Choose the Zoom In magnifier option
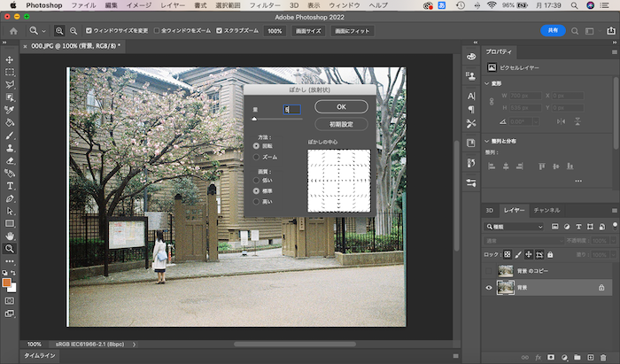This screenshot has height=364, width=620. [59, 31]
